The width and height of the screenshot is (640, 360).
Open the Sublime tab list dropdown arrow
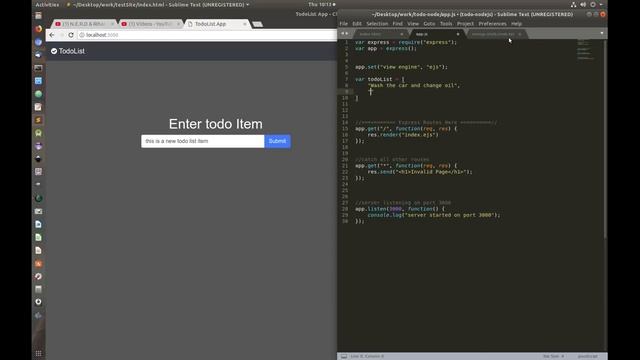pos(602,33)
